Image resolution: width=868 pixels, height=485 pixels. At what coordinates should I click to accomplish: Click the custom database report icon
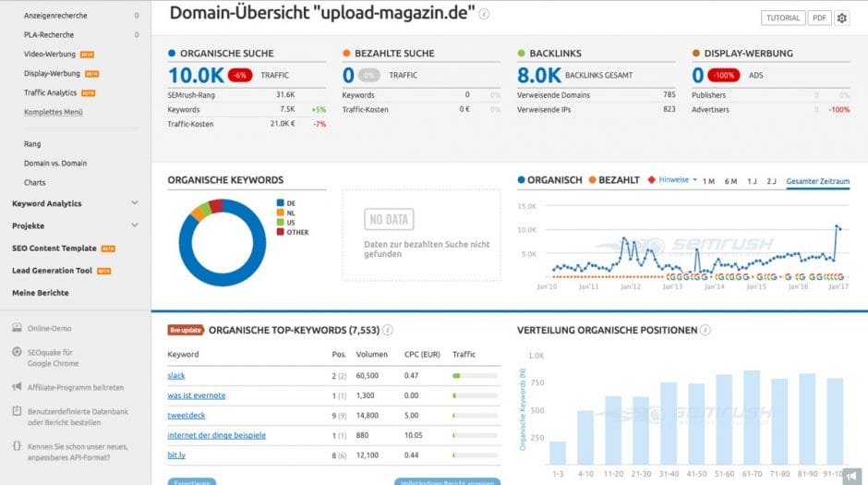coord(18,410)
